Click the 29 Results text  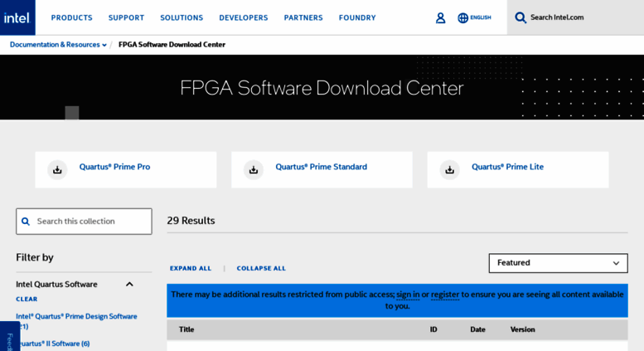tap(191, 221)
